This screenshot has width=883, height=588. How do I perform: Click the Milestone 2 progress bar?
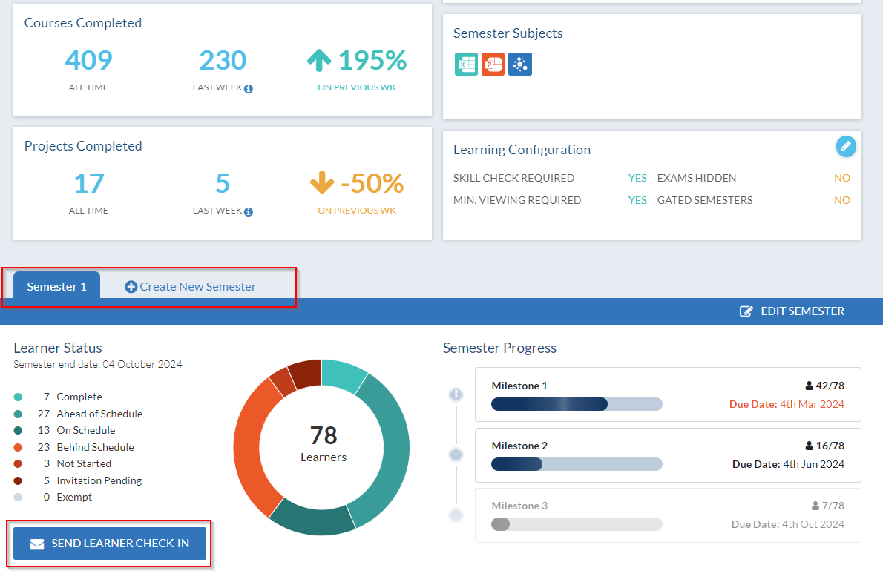tap(577, 464)
